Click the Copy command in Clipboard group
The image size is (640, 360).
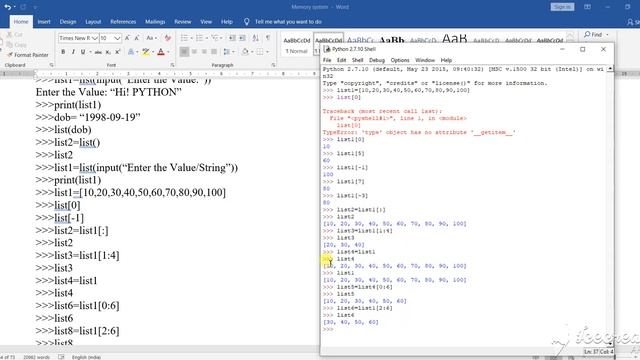tap(16, 44)
